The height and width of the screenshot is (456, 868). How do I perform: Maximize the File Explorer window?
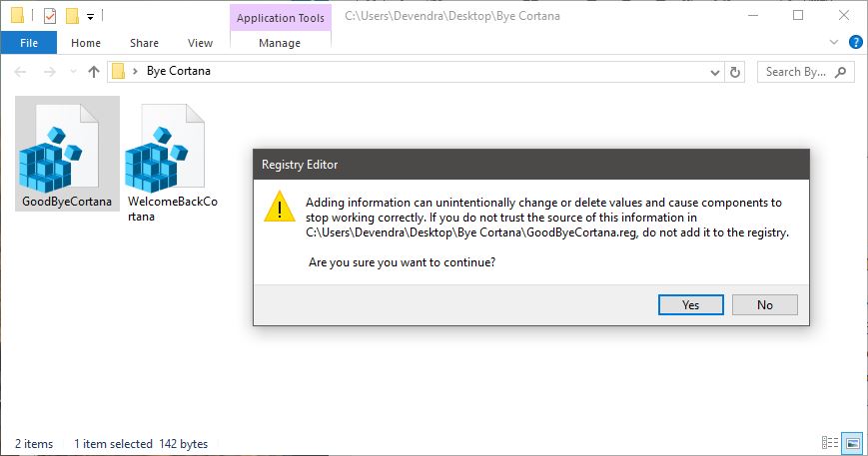point(798,16)
